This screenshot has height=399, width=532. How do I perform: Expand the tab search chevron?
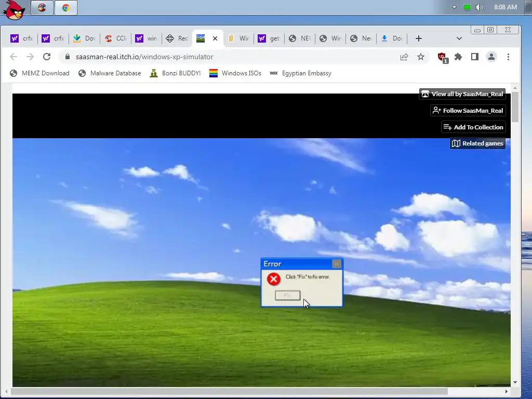point(459,38)
